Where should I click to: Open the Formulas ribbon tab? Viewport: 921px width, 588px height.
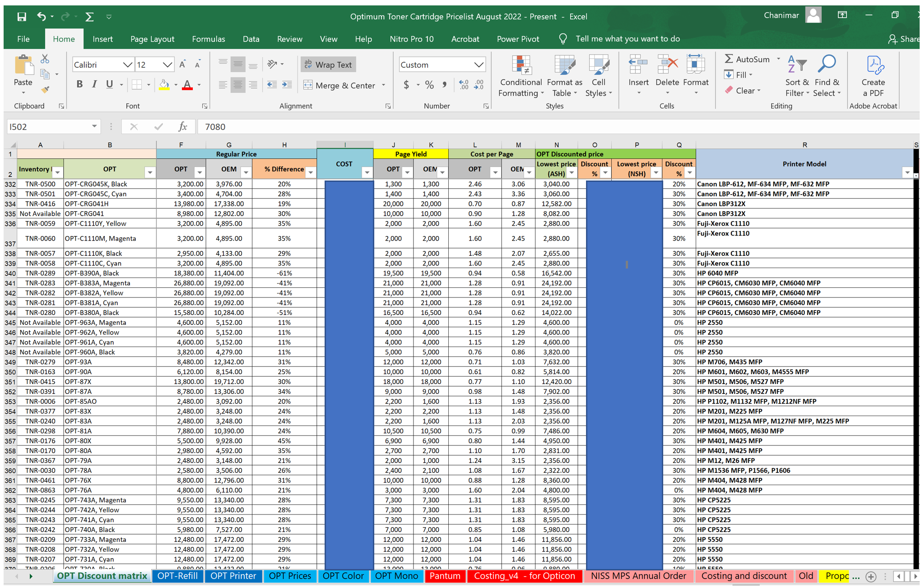pos(208,39)
